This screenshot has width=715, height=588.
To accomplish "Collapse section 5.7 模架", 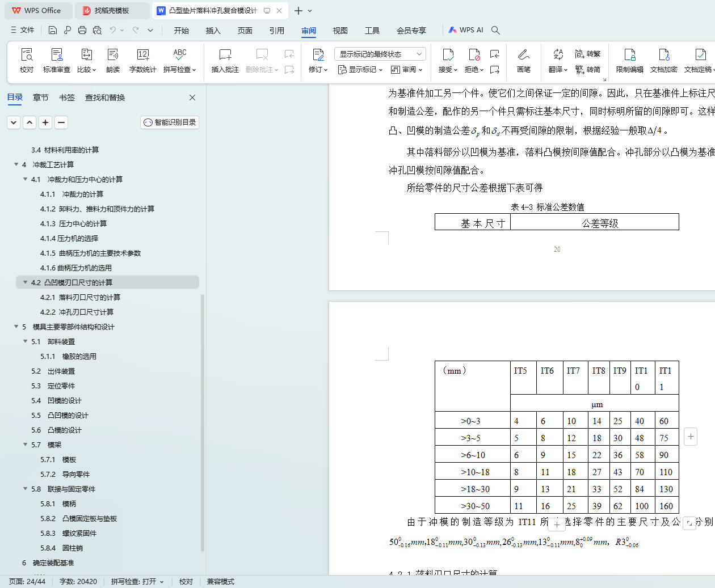I will (25, 445).
